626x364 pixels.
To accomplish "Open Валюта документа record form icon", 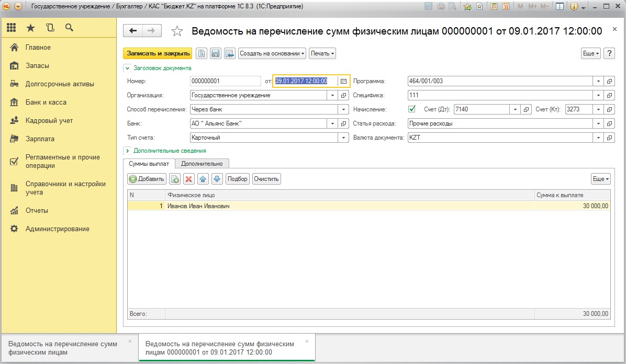I will 609,138.
